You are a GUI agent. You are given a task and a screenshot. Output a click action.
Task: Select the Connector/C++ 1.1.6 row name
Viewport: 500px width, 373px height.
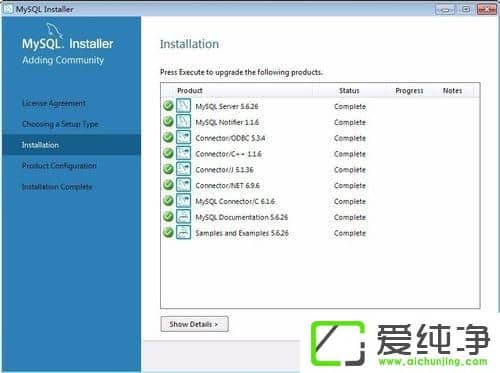(228, 154)
